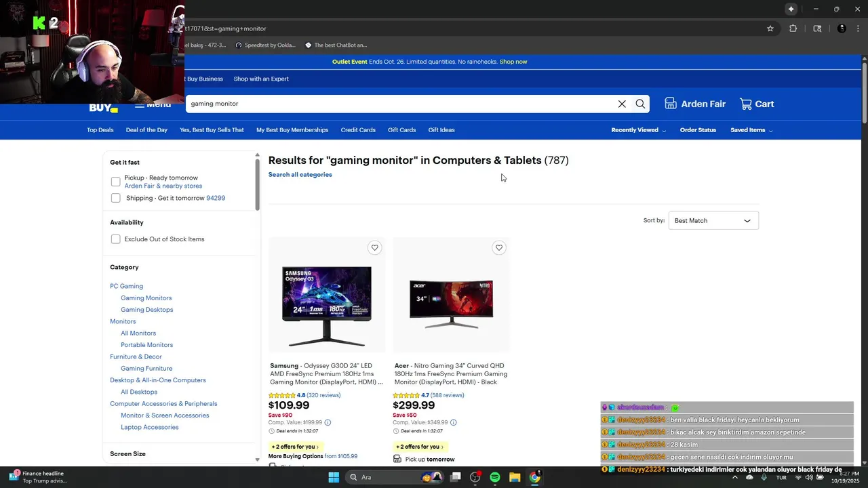Image resolution: width=868 pixels, height=488 pixels.
Task: Open Speedtest by Ookla bookmark
Action: [x=265, y=45]
